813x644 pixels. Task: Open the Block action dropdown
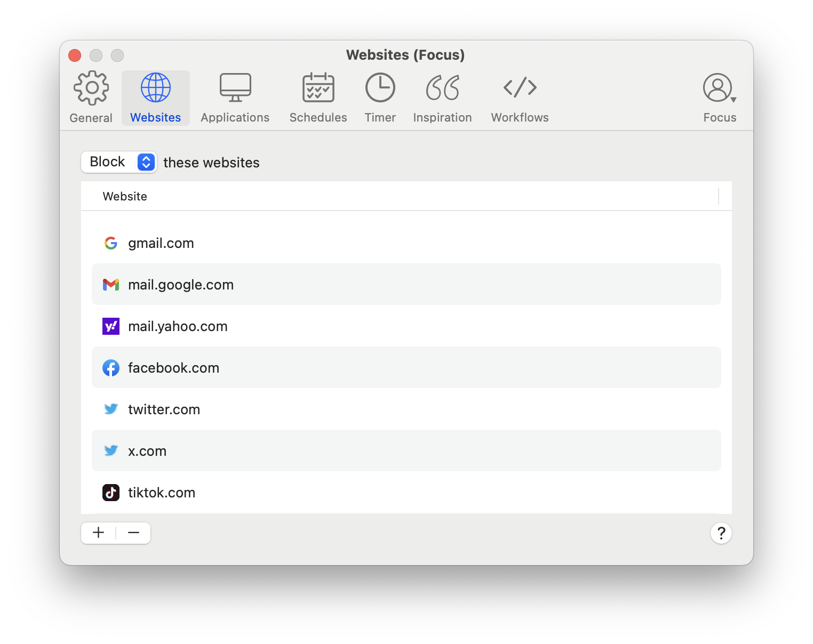click(118, 162)
